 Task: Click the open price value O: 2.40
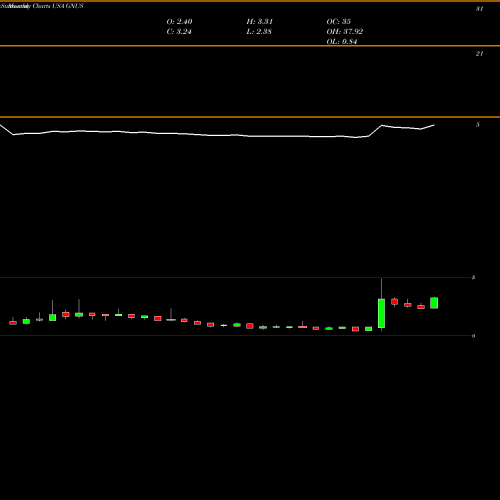179,22
